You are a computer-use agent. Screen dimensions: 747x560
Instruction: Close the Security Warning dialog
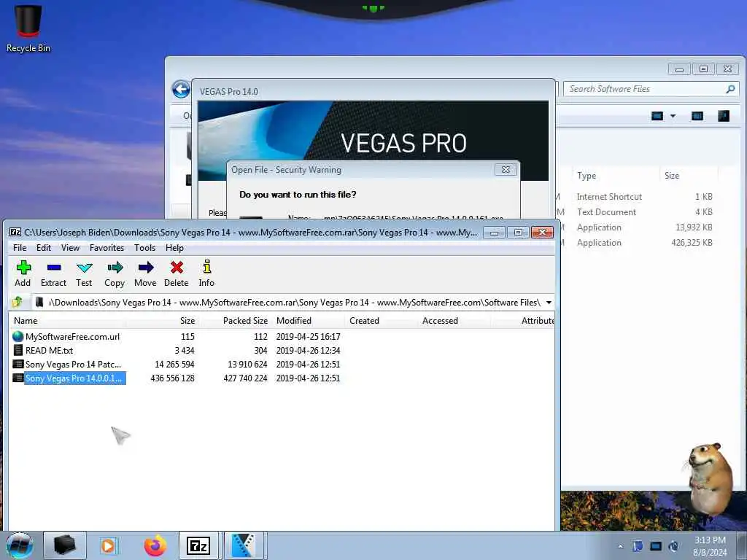tap(506, 169)
